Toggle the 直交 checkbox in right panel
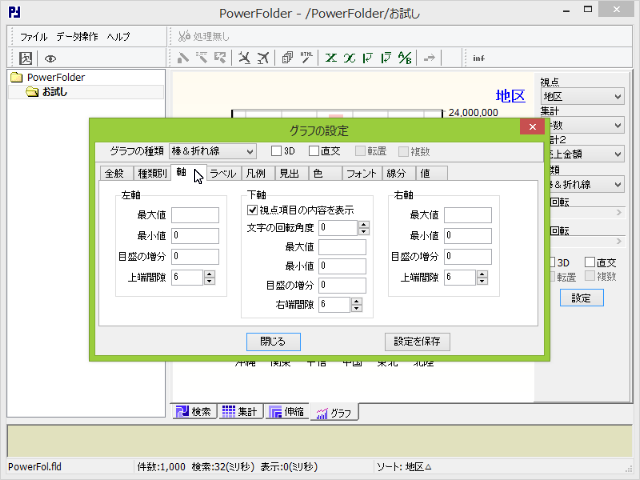This screenshot has height=480, width=640. pyautogui.click(x=590, y=262)
